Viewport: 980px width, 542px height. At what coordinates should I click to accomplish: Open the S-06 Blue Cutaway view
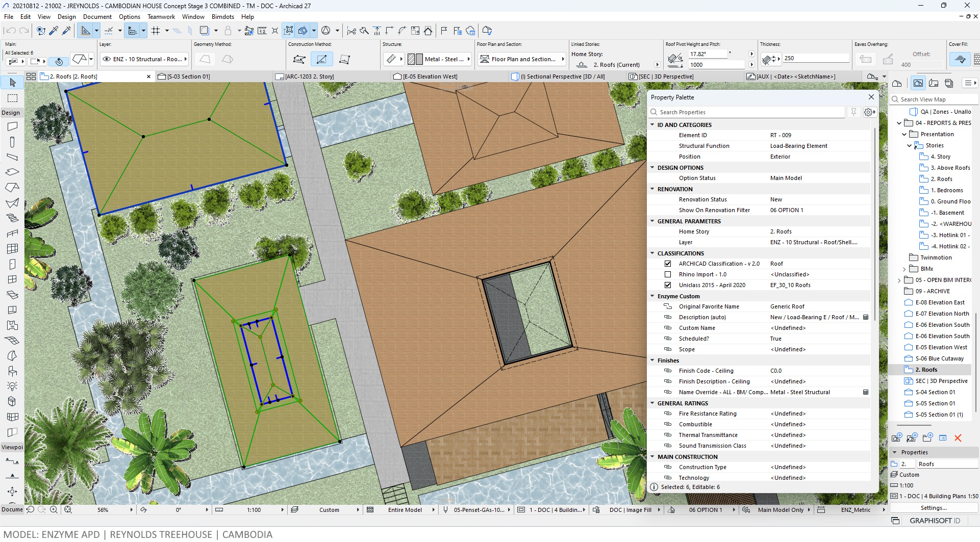coord(939,358)
